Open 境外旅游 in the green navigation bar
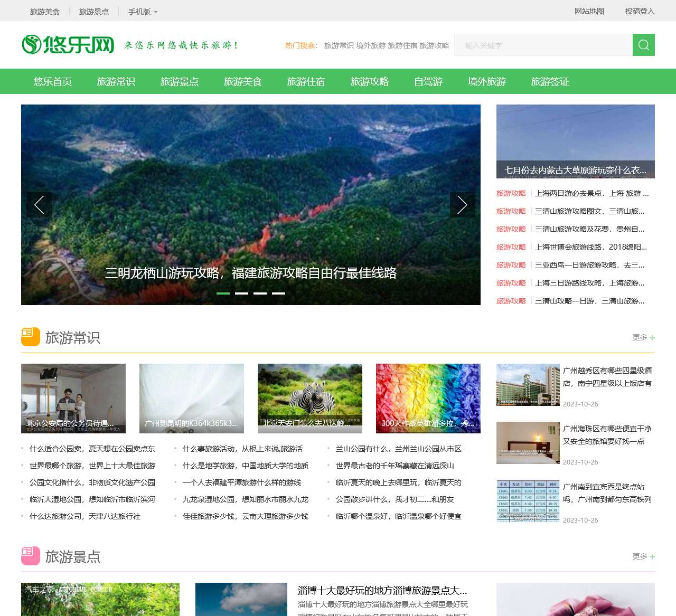The height and width of the screenshot is (616, 676). coord(487,81)
